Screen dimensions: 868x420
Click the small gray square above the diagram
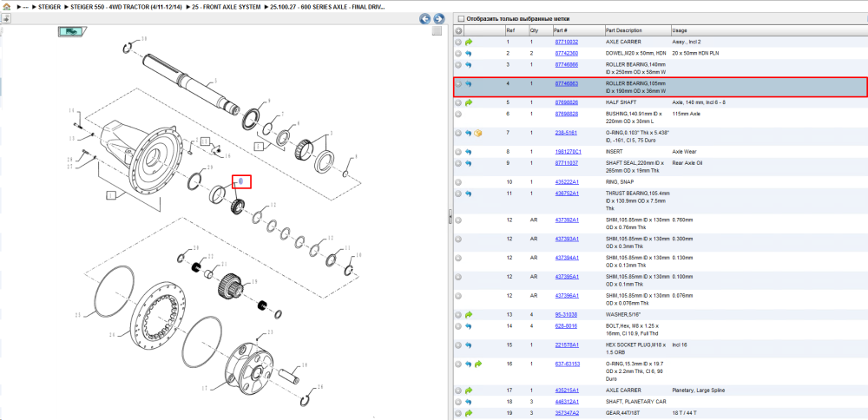coord(437,31)
